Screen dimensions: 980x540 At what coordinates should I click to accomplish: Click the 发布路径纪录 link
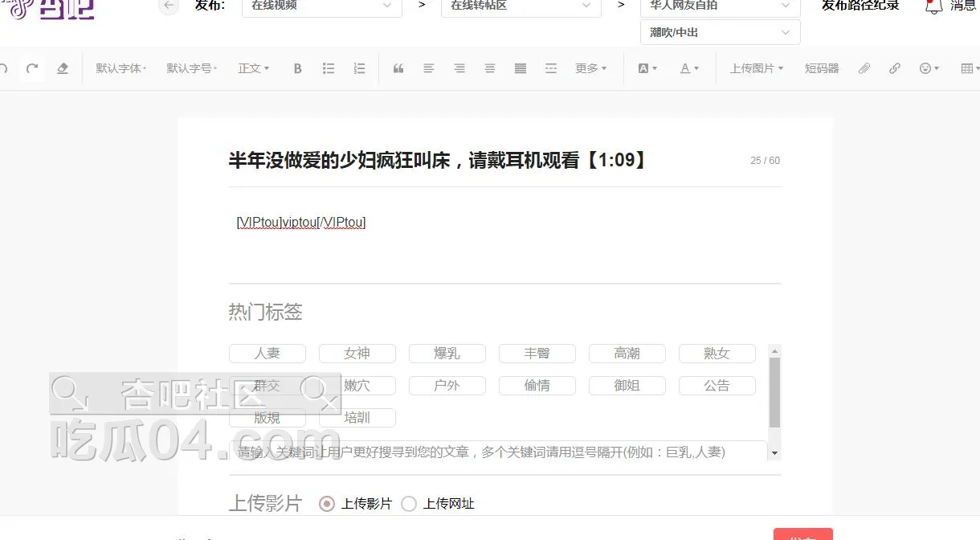coord(860,6)
